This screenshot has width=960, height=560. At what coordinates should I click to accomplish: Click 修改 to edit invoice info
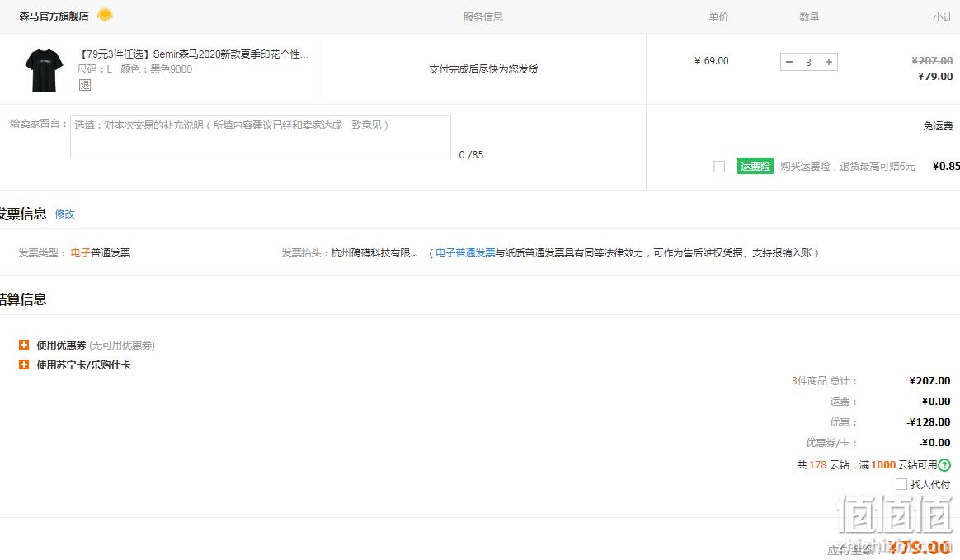[x=65, y=214]
